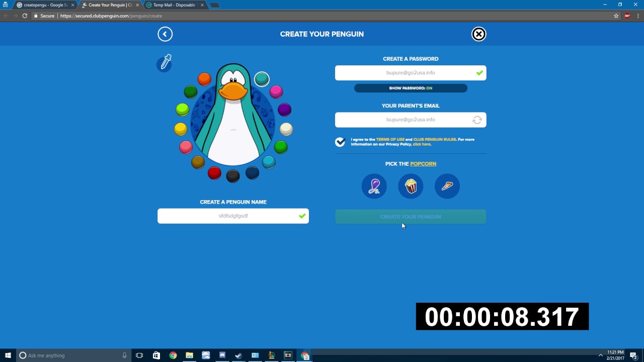
Task: Open Task View on the taskbar
Action: pyautogui.click(x=139, y=355)
